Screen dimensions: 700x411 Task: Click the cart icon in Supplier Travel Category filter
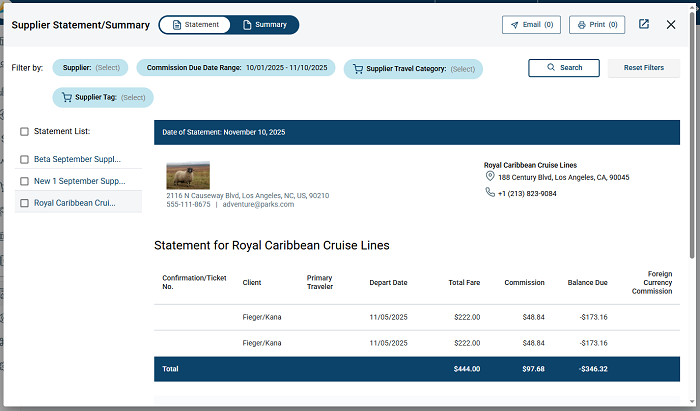357,69
